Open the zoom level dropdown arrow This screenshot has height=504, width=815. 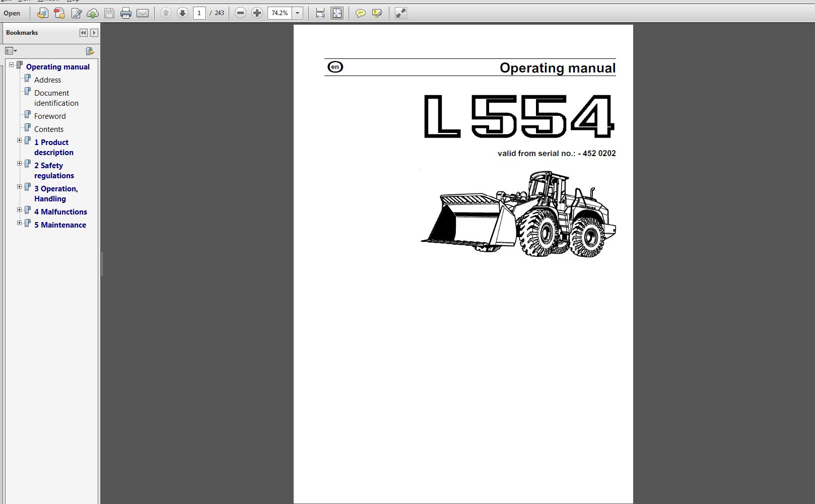point(298,13)
